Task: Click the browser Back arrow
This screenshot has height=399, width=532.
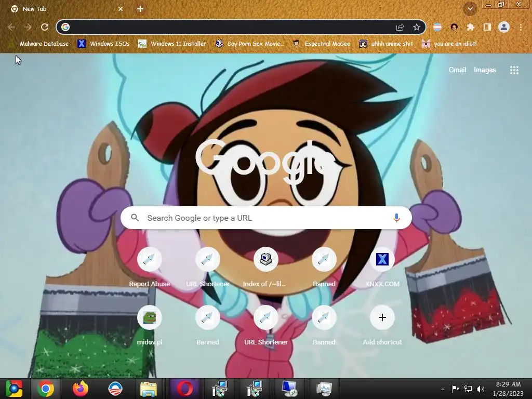Action: point(11,27)
